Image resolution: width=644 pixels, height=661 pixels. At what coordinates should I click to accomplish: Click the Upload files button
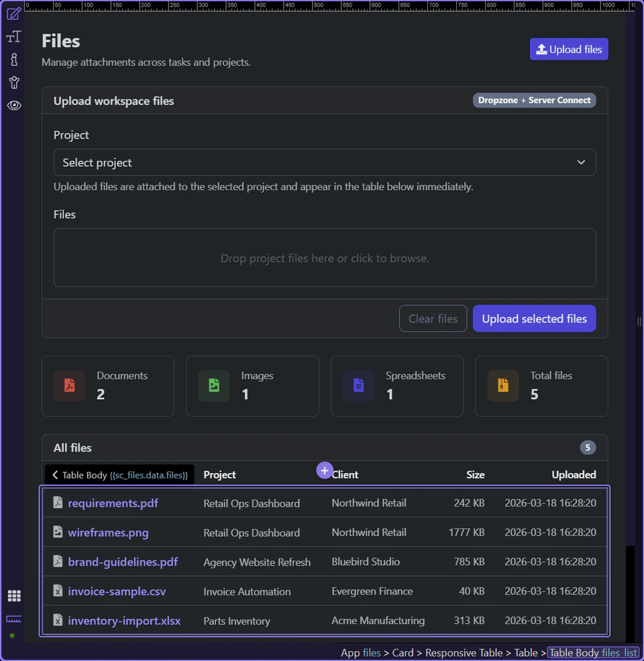click(x=568, y=49)
